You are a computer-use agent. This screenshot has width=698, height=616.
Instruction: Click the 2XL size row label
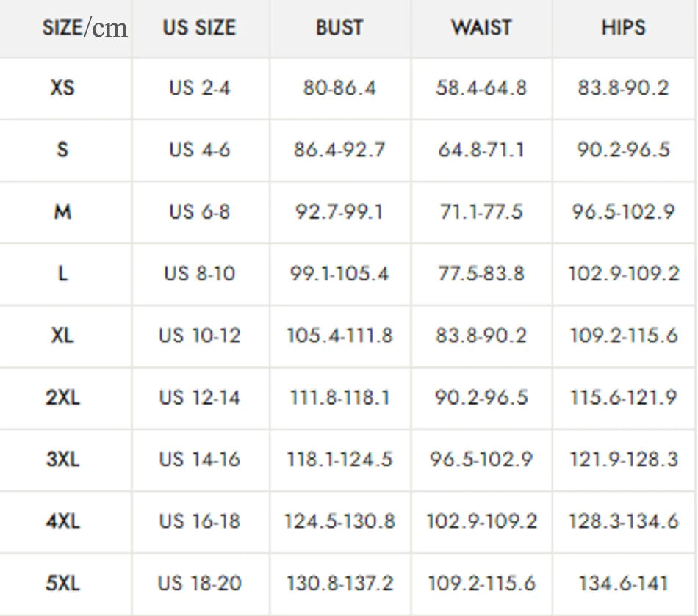pos(62,398)
